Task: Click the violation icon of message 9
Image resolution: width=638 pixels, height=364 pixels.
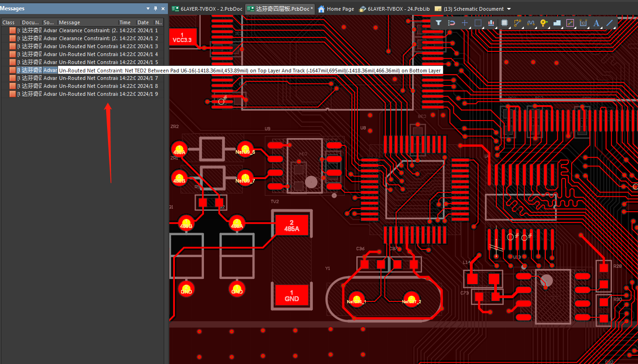Action: [12, 94]
